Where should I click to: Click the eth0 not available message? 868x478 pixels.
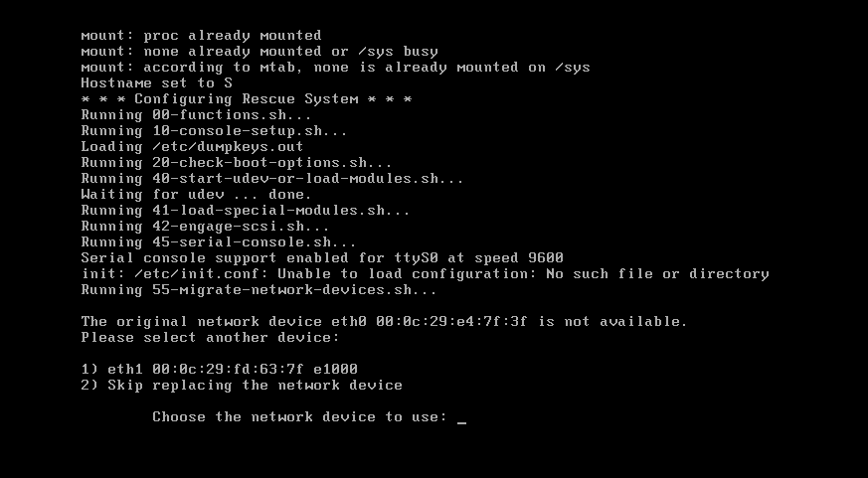pos(384,321)
